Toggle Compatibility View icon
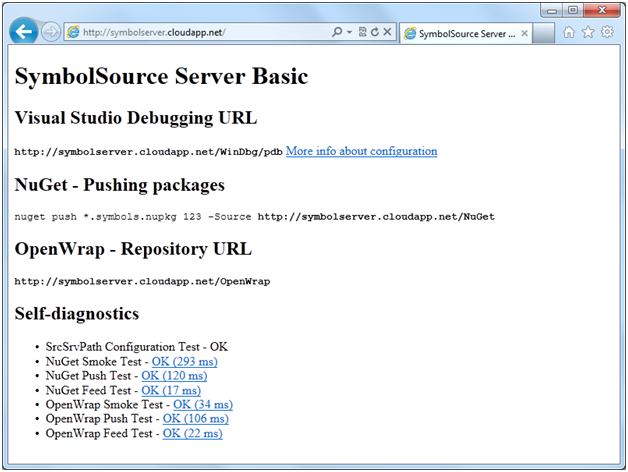This screenshot has width=628, height=472. click(362, 32)
